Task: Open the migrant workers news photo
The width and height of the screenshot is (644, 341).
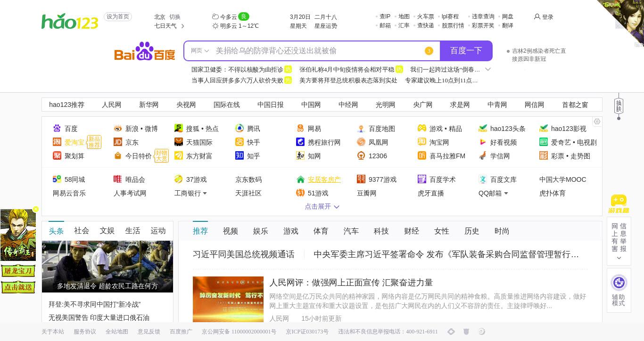Action: [107, 267]
